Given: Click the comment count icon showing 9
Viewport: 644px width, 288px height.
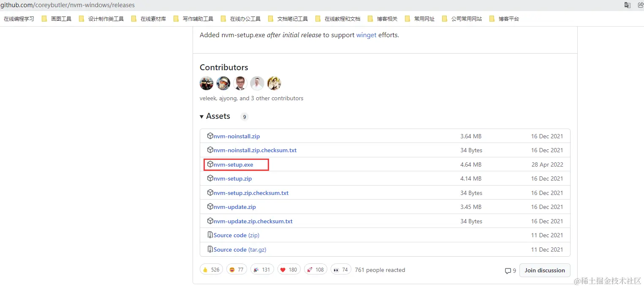Looking at the screenshot, I should (510, 271).
